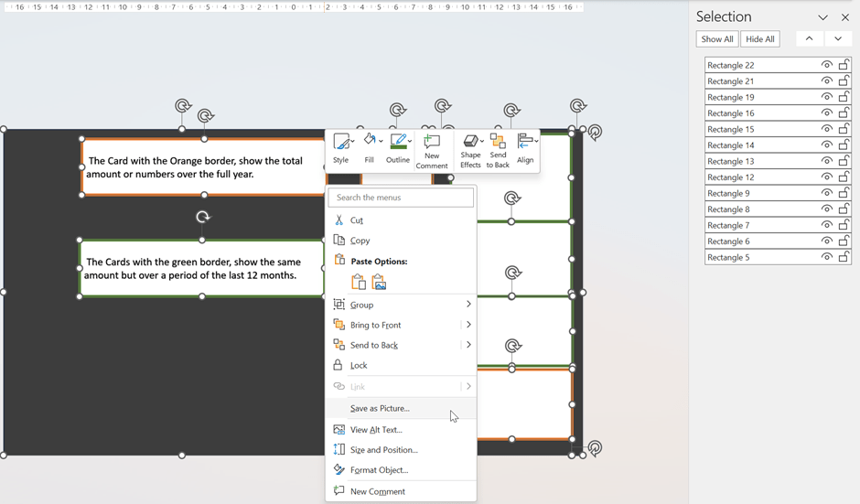Click the Search the menus field
Screen dimensions: 860x504
tap(402, 198)
